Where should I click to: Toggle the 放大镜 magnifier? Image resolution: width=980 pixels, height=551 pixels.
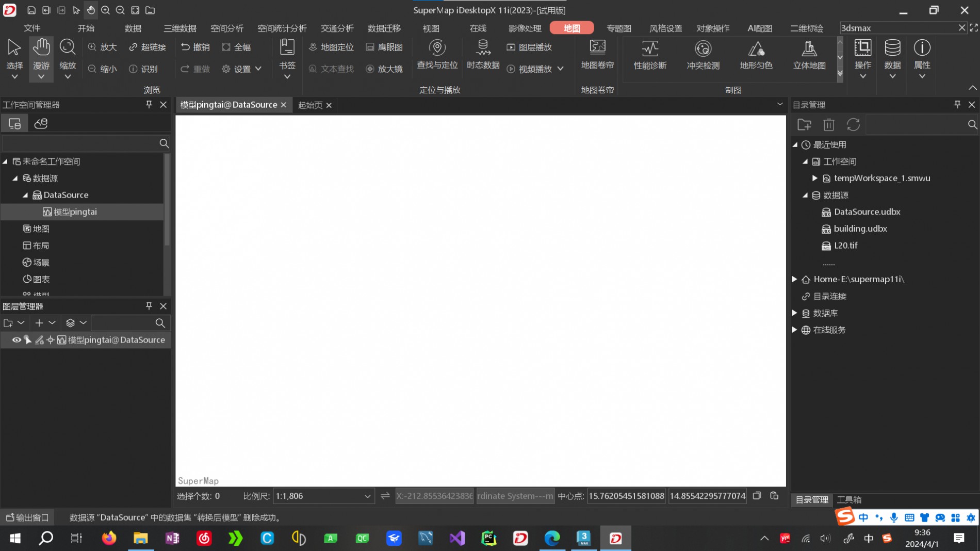pyautogui.click(x=384, y=69)
